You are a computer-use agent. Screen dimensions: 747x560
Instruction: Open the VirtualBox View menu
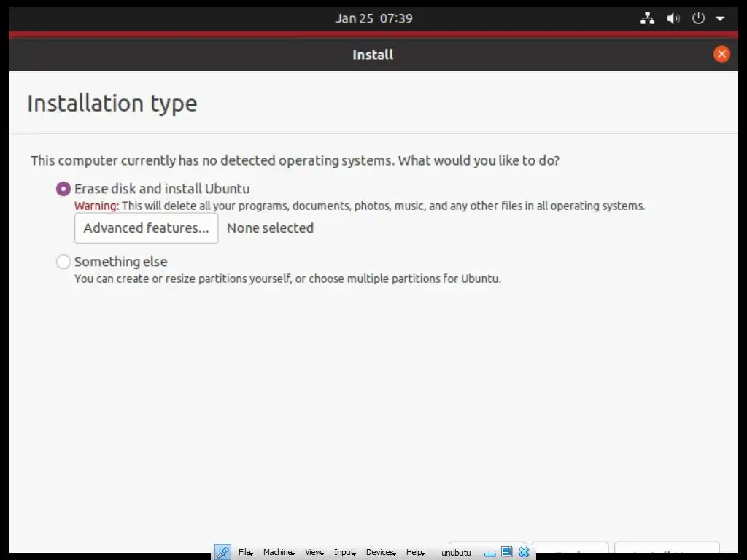coord(314,552)
